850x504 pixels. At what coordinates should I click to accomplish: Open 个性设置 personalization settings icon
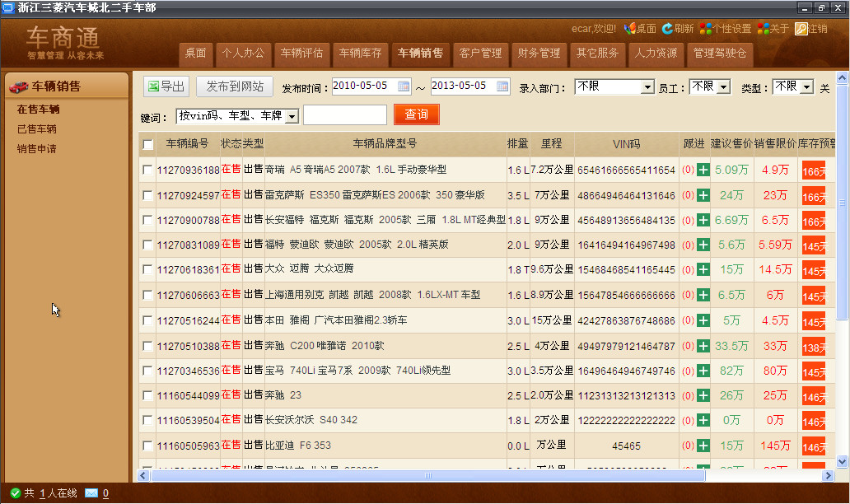coord(705,28)
